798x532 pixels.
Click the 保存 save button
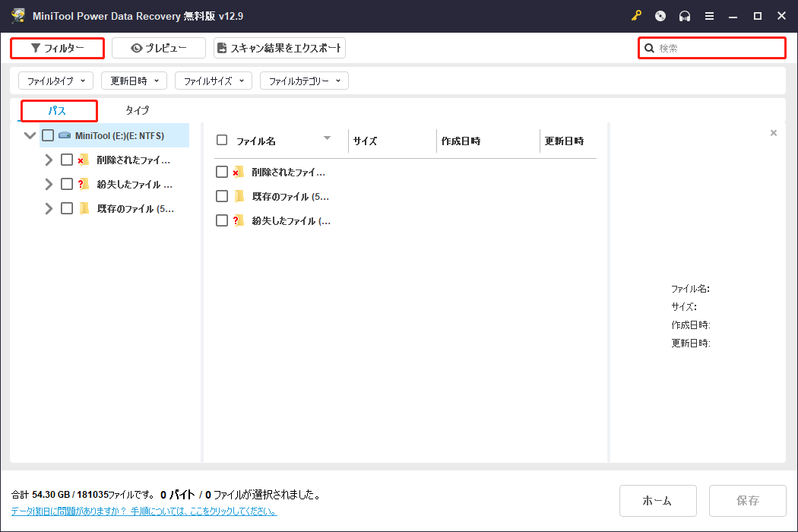coord(748,500)
